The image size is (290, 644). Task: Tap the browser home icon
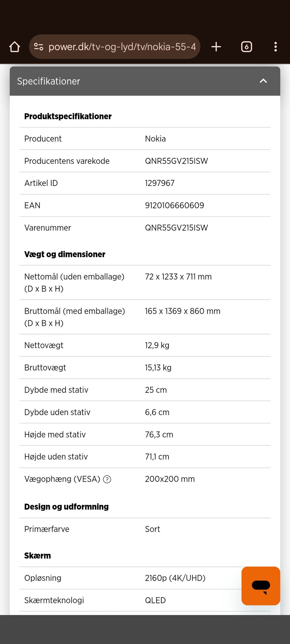coord(14,47)
